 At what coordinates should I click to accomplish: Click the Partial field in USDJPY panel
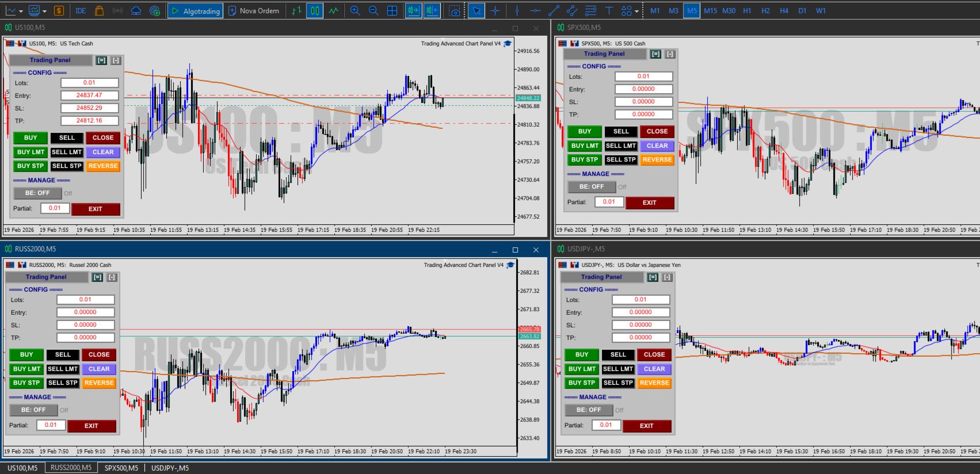tap(606, 425)
